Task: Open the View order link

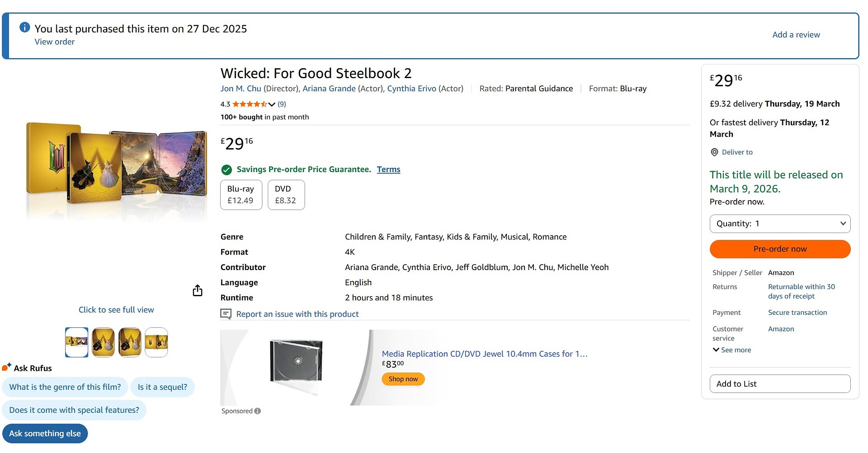Action: click(55, 42)
